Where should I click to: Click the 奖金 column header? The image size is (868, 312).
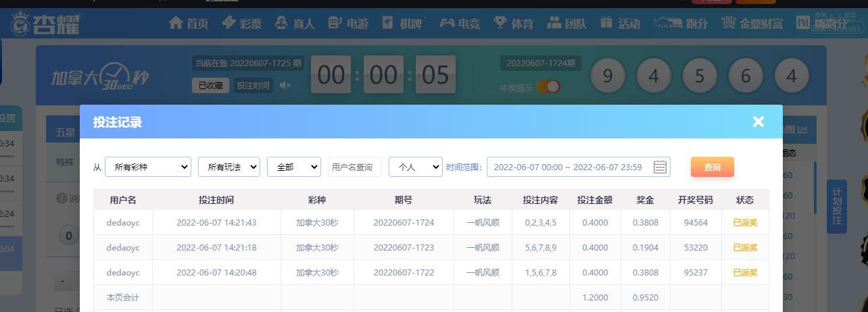[x=646, y=200]
